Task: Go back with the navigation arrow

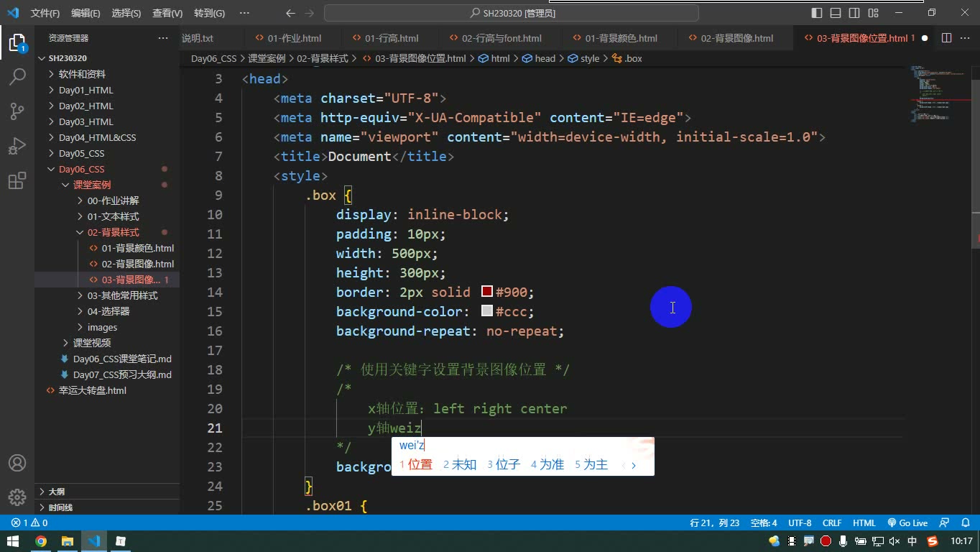Action: [290, 13]
